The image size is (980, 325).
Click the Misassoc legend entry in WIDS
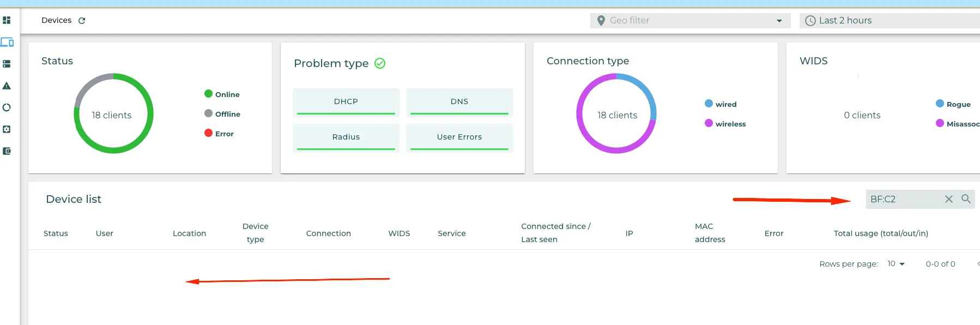(958, 124)
